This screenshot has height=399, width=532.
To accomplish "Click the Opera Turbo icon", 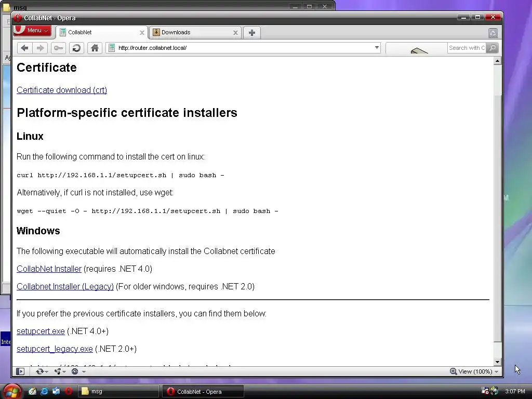I will pos(75,371).
